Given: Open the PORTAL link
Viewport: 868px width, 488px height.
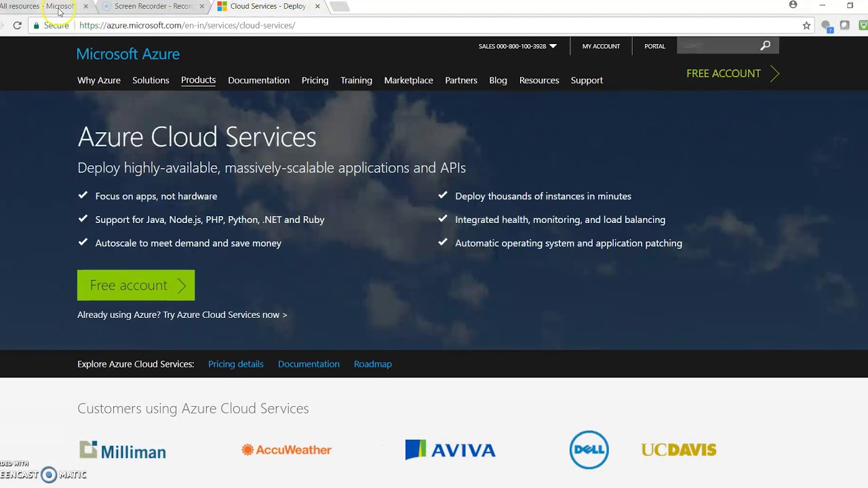Looking at the screenshot, I should click(654, 46).
